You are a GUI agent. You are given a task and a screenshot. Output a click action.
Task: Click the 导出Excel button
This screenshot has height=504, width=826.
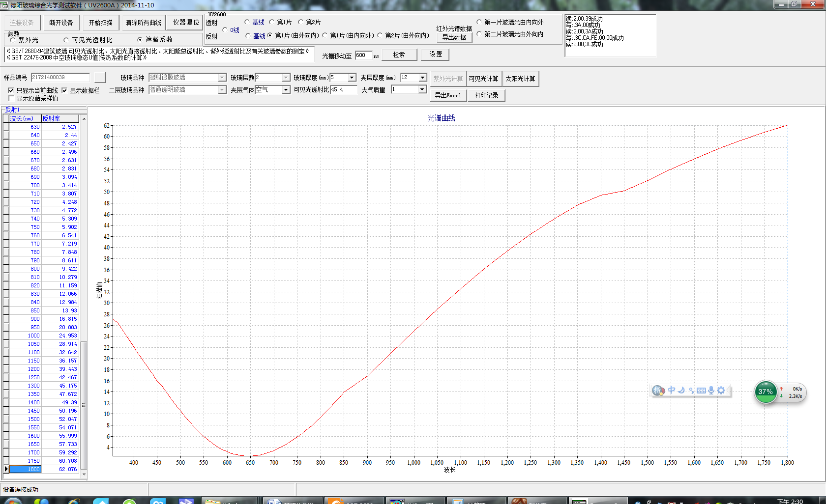tap(448, 95)
